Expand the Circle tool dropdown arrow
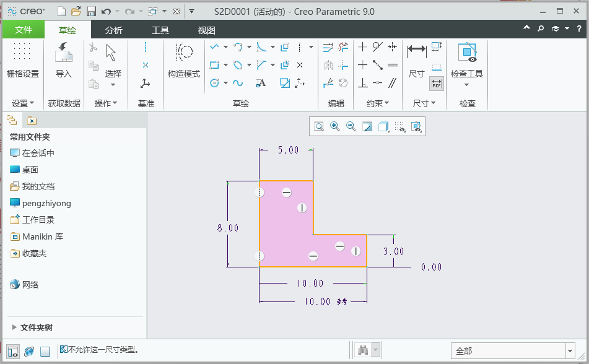 pyautogui.click(x=226, y=83)
